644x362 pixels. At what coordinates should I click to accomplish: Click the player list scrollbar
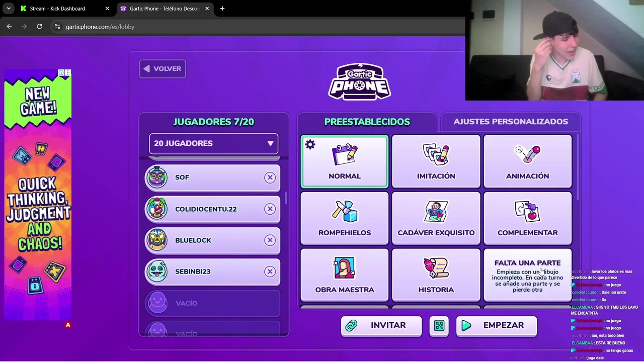click(286, 198)
